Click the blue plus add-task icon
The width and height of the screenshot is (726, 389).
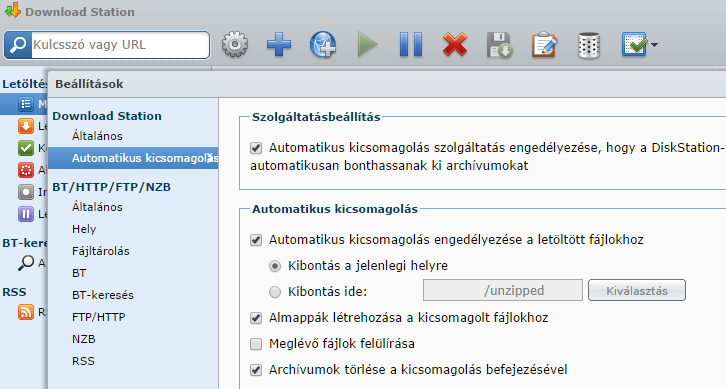click(279, 44)
